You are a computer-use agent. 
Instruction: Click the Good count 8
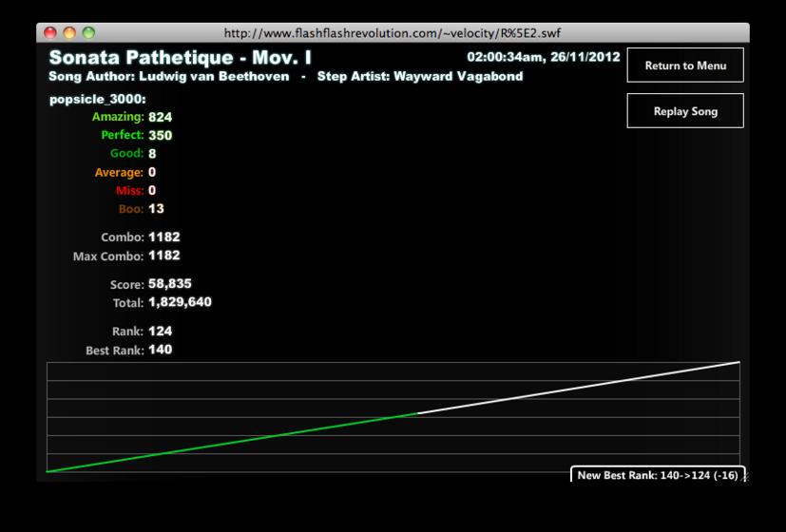[152, 154]
